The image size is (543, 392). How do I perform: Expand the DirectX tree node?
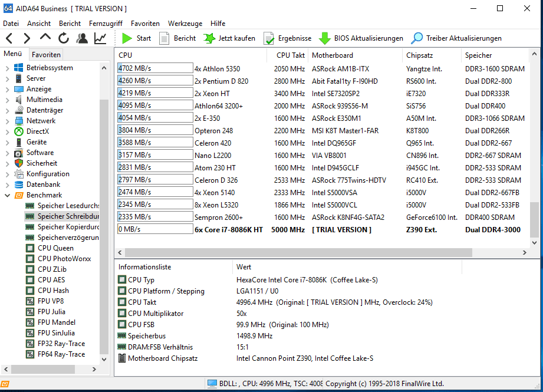click(x=7, y=131)
